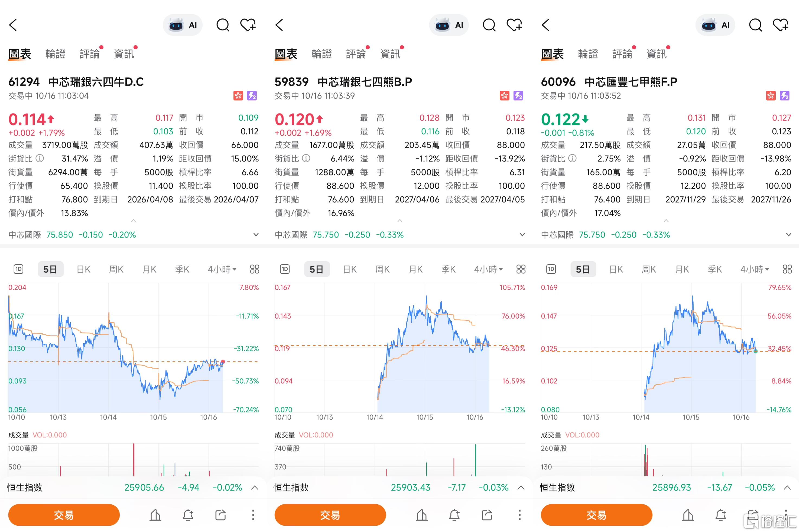This screenshot has height=532, width=799.
Task: Click search icon in 59839 panel
Action: (489, 25)
